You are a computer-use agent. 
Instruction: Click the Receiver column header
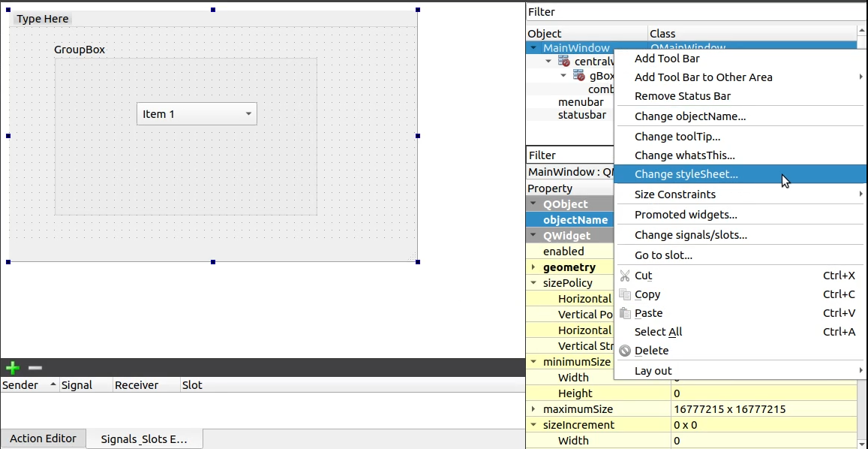(146, 385)
